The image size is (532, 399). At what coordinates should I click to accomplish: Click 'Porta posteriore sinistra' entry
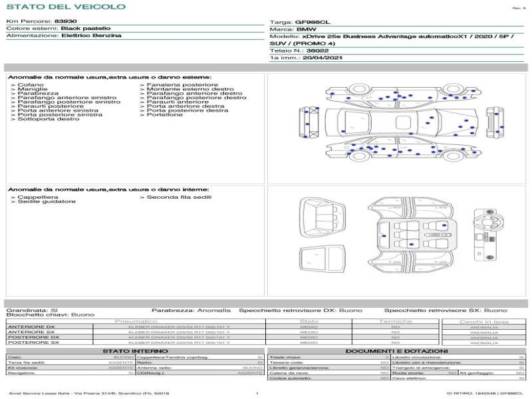point(60,114)
